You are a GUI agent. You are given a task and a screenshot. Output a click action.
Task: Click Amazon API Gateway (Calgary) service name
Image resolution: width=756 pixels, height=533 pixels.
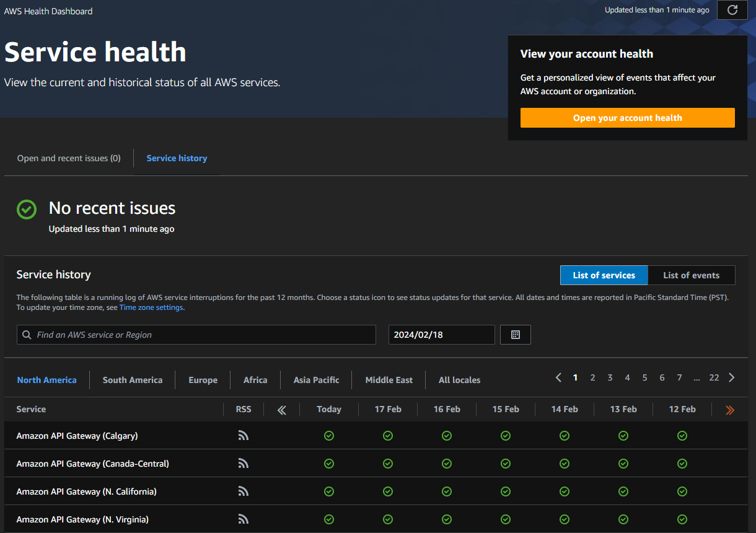tap(77, 436)
